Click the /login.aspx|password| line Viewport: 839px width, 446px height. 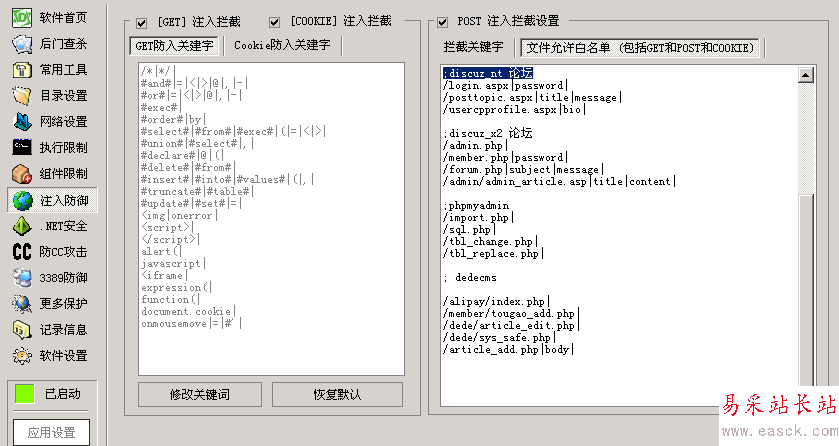click(505, 86)
